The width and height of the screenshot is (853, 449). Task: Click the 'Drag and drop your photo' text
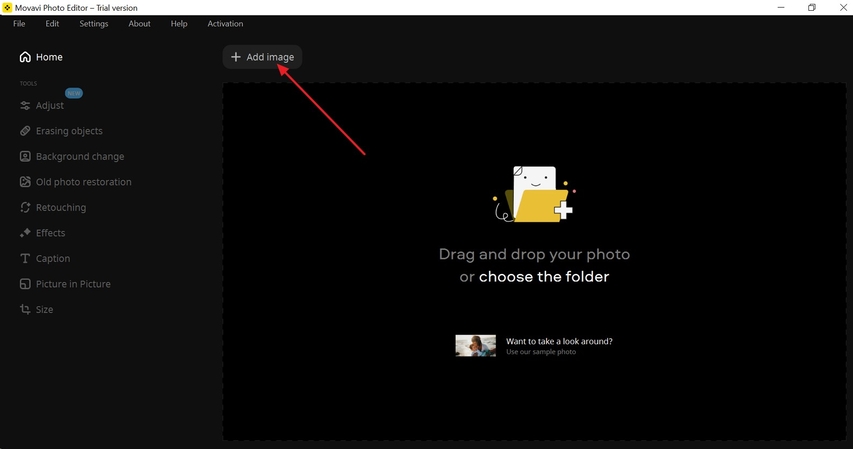coord(534,254)
